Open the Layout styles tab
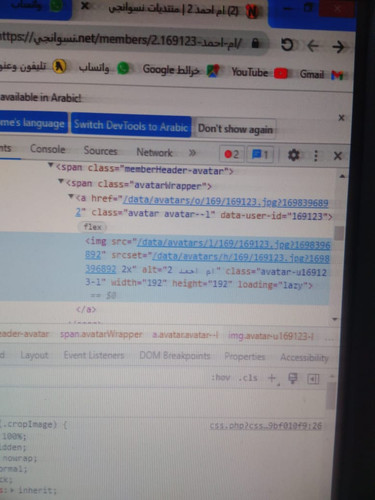This screenshot has height=500, width=375. [34, 355]
